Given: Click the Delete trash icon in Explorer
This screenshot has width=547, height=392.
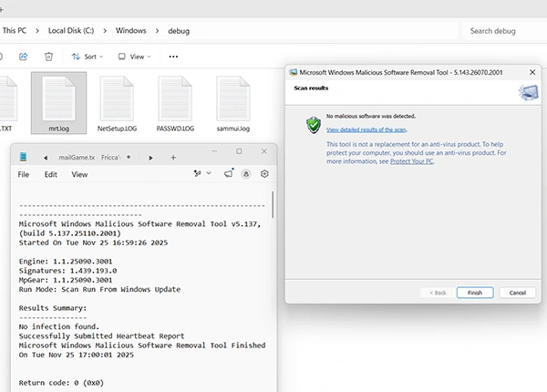Looking at the screenshot, I should (49, 57).
